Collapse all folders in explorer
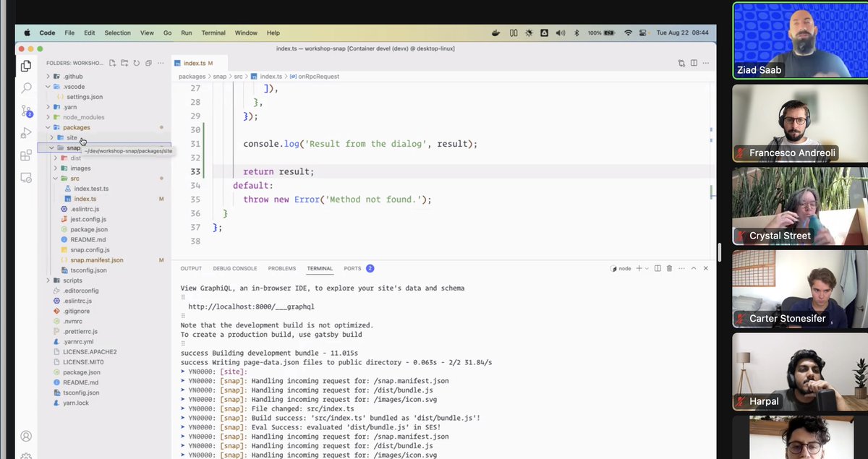 click(148, 63)
